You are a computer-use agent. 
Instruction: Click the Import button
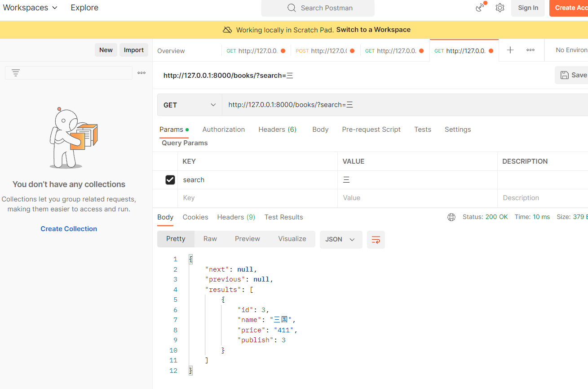click(134, 50)
